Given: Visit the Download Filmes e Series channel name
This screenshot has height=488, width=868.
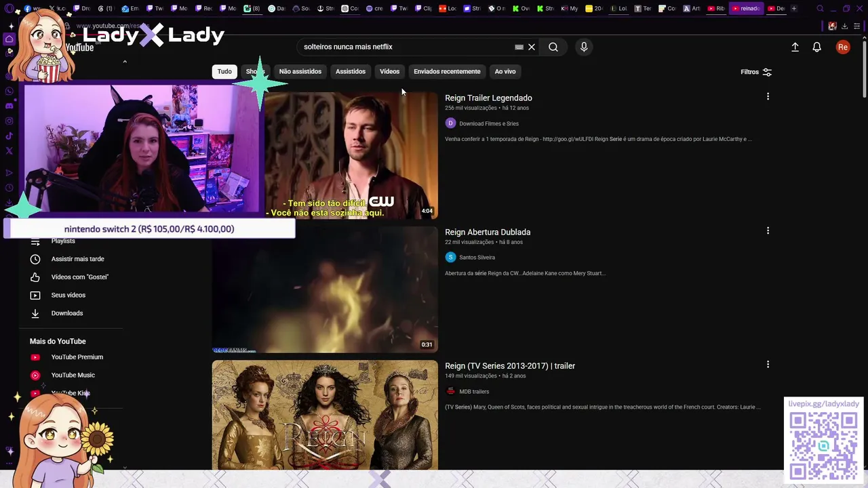Looking at the screenshot, I should 489,124.
